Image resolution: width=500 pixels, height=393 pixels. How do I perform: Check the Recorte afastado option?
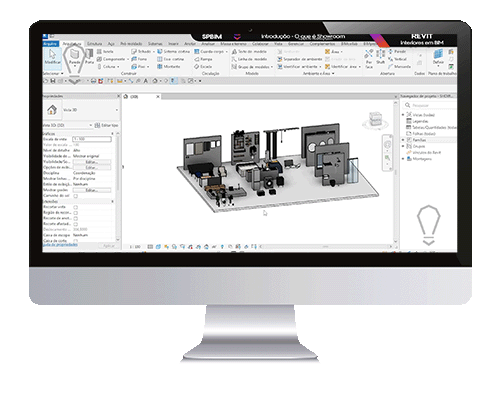[x=76, y=224]
